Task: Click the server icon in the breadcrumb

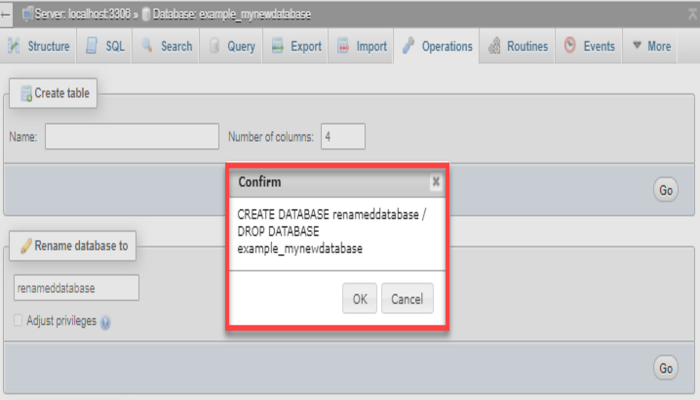Action: point(25,16)
